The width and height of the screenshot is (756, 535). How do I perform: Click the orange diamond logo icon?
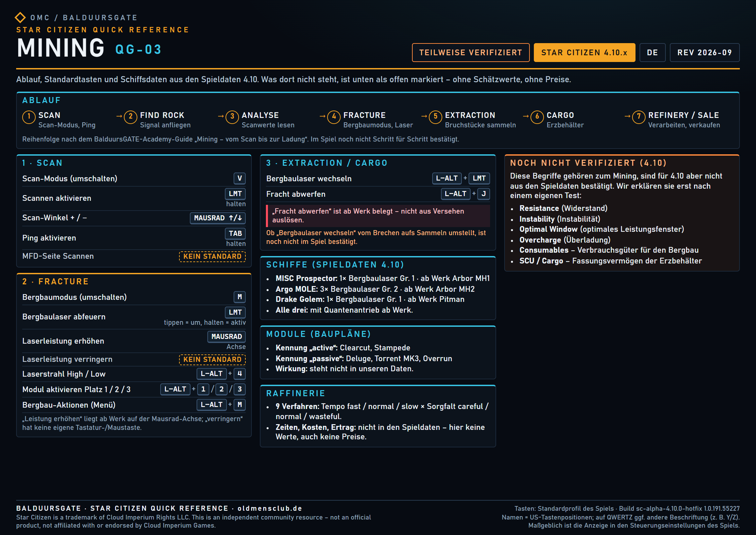click(20, 18)
